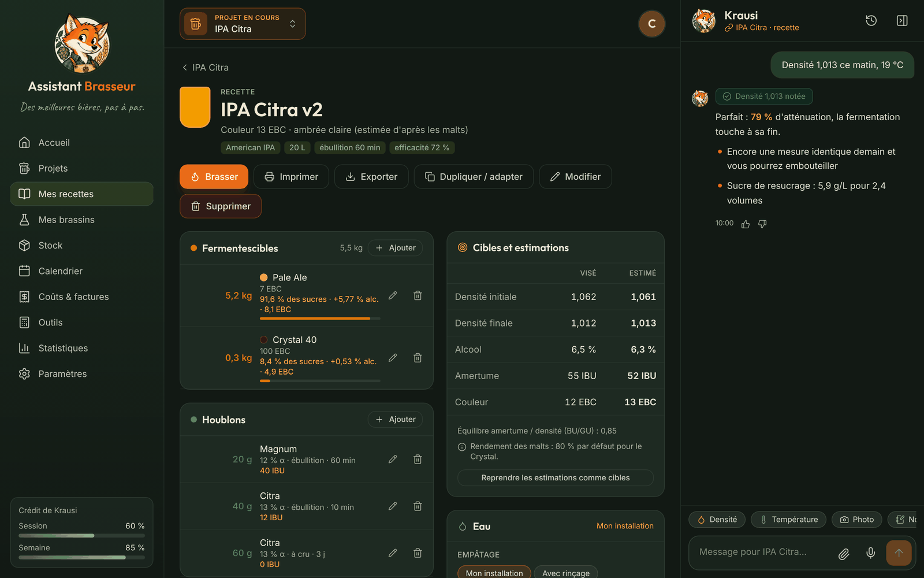Start voice input with the microphone icon
The width and height of the screenshot is (924, 578).
[871, 553]
